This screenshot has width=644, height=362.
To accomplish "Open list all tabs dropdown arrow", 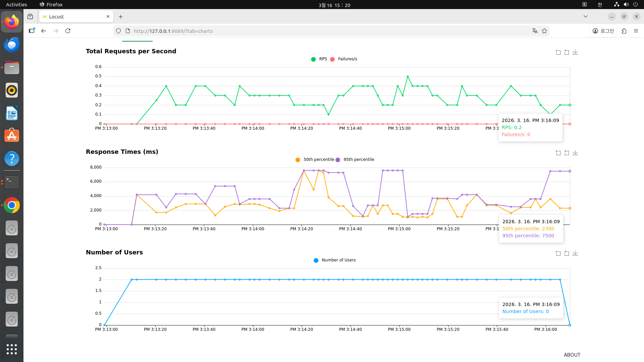I will [586, 16].
